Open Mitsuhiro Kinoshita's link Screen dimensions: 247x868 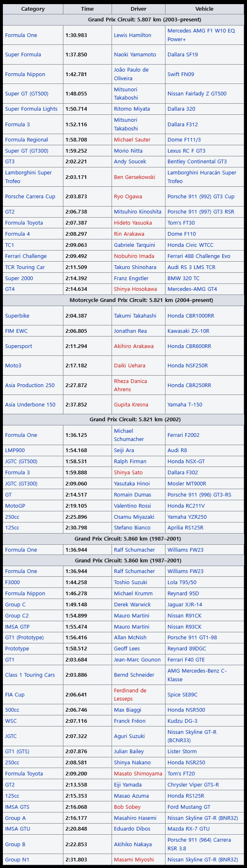coord(137,212)
